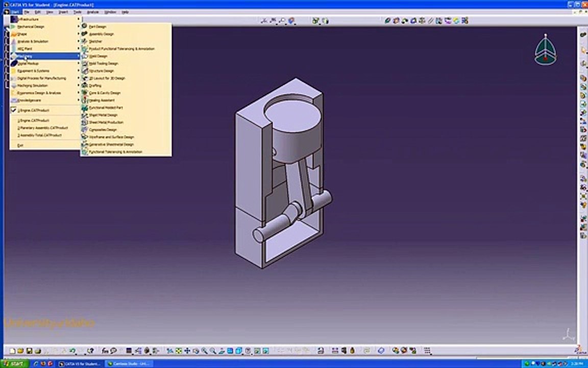Activate the Pan view tool
588x368 pixels.
point(187,351)
